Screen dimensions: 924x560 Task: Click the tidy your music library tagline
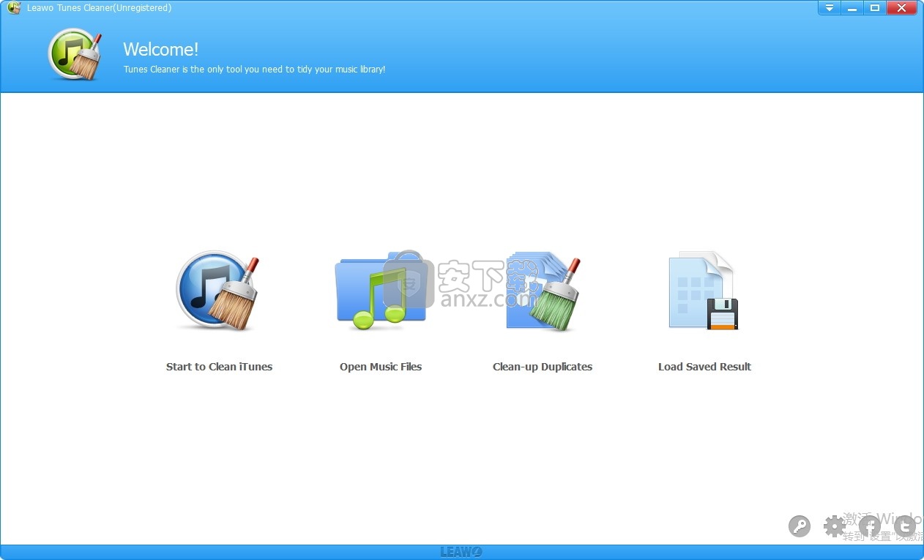point(254,70)
